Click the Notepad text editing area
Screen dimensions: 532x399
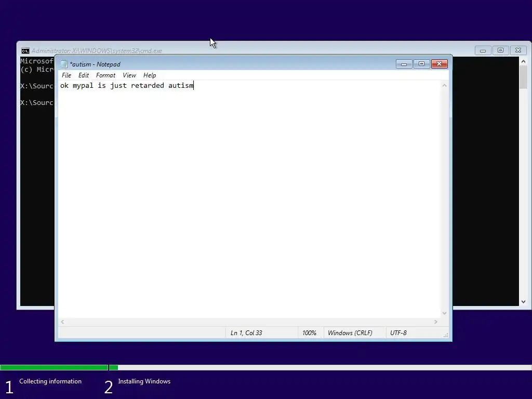(x=249, y=200)
